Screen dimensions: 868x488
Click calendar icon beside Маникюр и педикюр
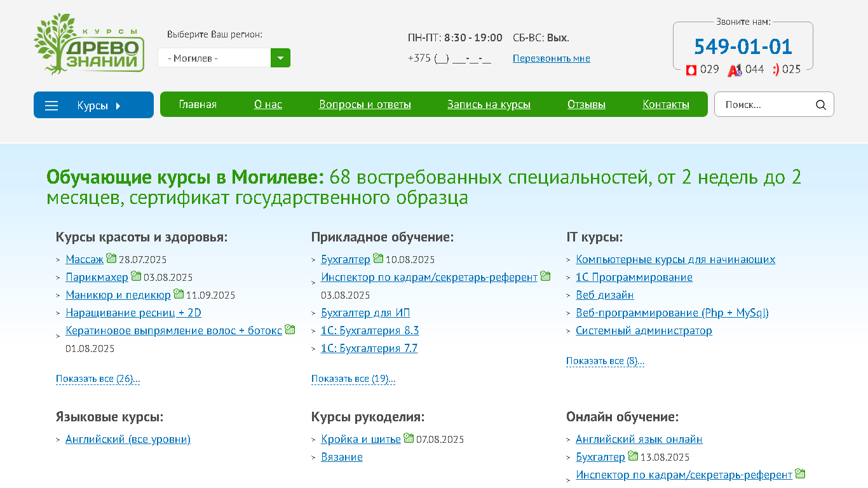click(x=179, y=294)
